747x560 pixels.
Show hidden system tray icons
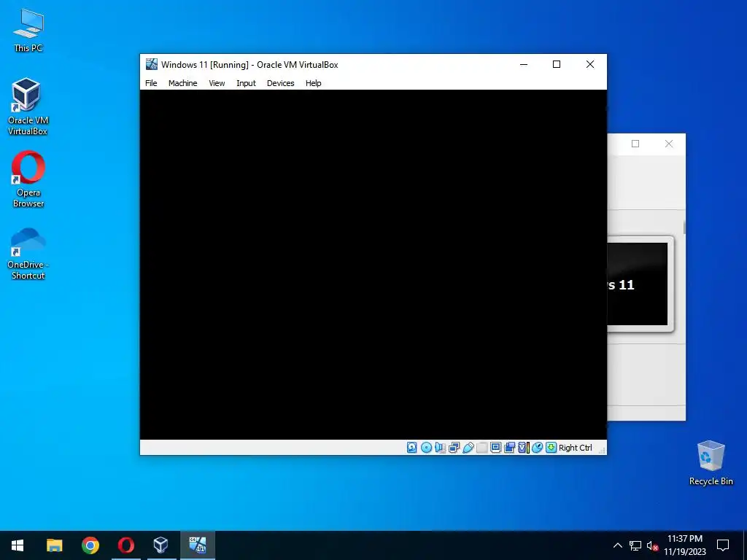(x=617, y=545)
